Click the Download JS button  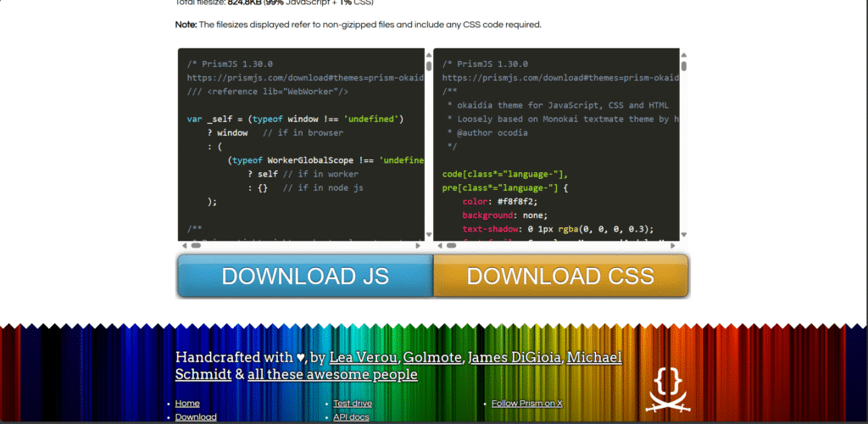[305, 276]
